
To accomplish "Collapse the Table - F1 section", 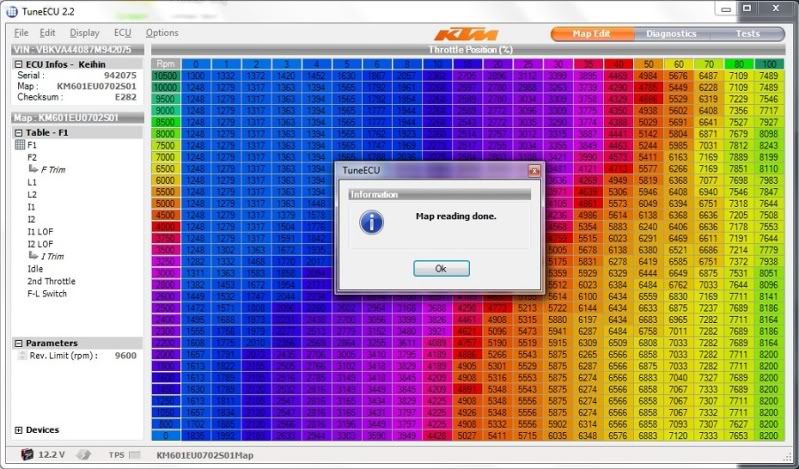I will pos(19,133).
